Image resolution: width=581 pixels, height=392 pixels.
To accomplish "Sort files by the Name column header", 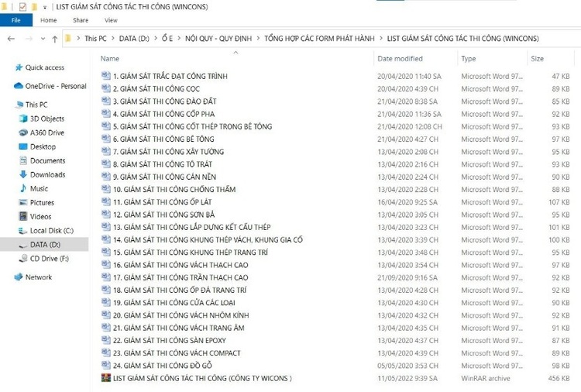I will pyautogui.click(x=110, y=59).
